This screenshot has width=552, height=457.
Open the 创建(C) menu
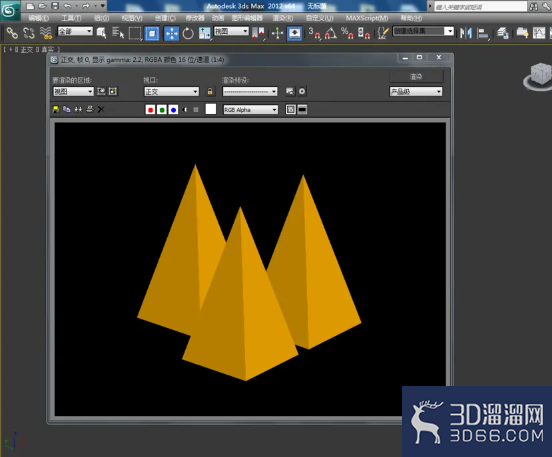click(x=165, y=18)
